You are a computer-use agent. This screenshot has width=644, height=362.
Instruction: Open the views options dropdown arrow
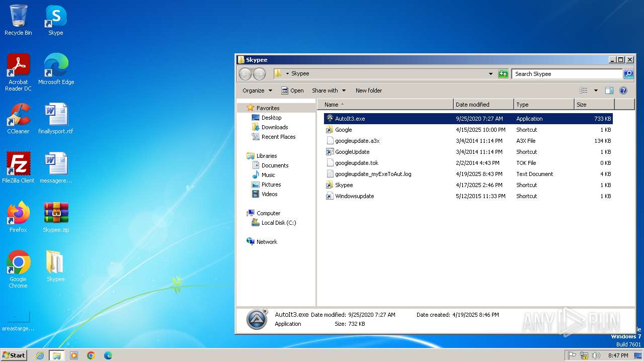596,90
